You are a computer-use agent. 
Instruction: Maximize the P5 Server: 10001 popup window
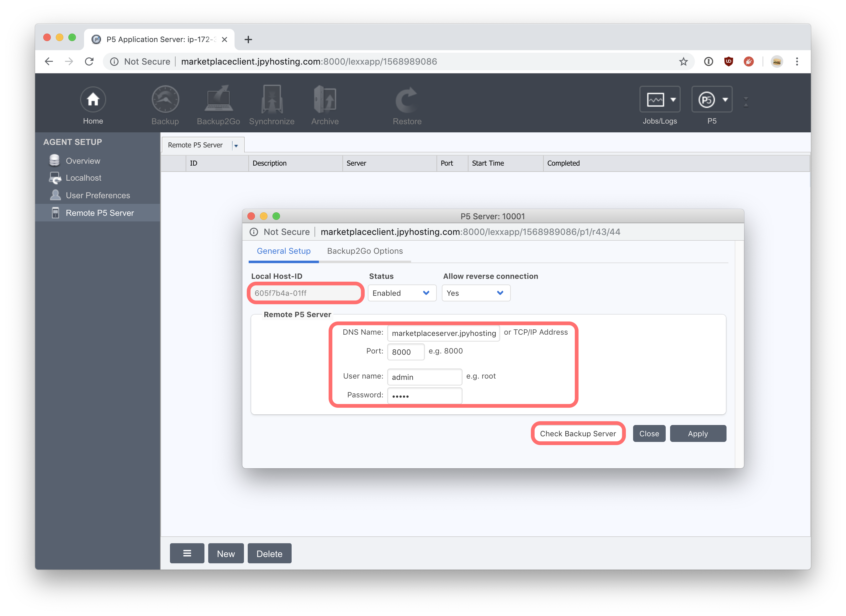point(276,216)
